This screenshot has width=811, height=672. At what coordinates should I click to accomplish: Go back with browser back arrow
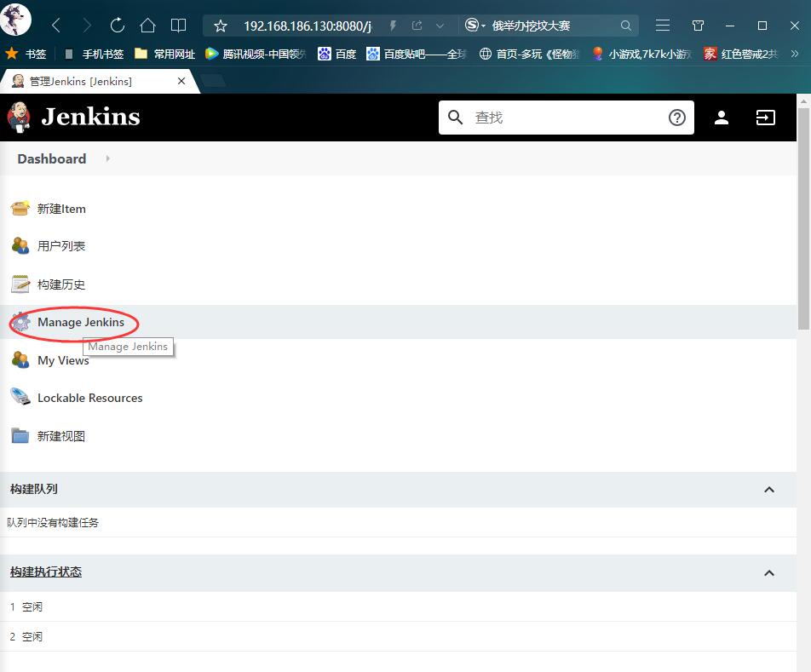click(x=56, y=26)
